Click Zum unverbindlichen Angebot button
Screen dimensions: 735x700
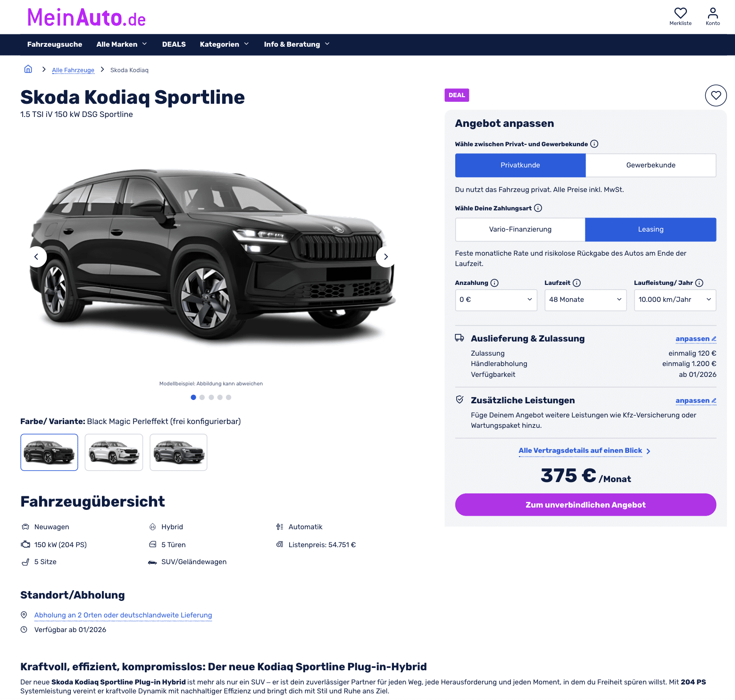[x=585, y=505]
